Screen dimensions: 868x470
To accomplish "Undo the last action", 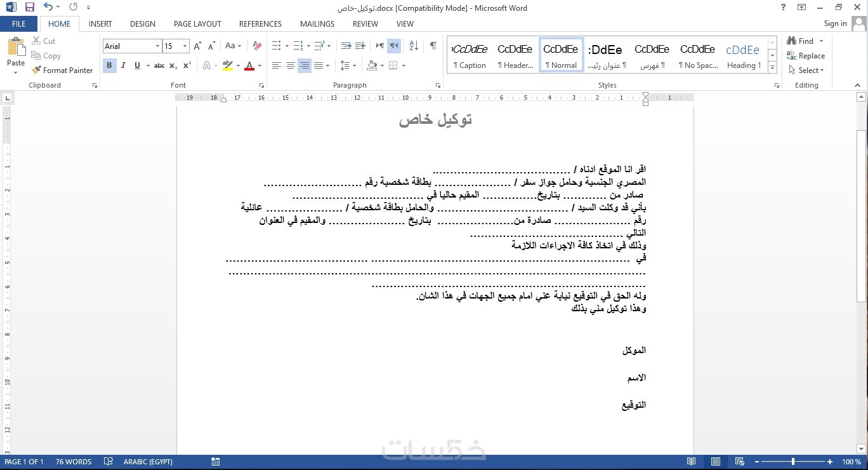I will (48, 8).
